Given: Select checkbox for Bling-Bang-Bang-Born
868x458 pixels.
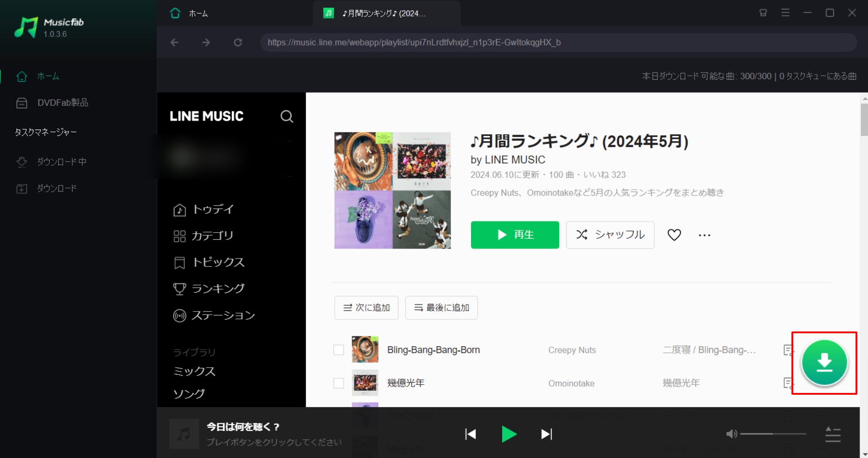Looking at the screenshot, I should [339, 350].
